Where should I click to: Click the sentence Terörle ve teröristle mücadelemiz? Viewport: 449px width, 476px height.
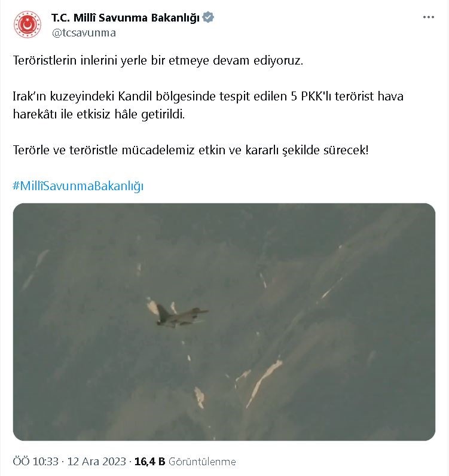pos(191,150)
